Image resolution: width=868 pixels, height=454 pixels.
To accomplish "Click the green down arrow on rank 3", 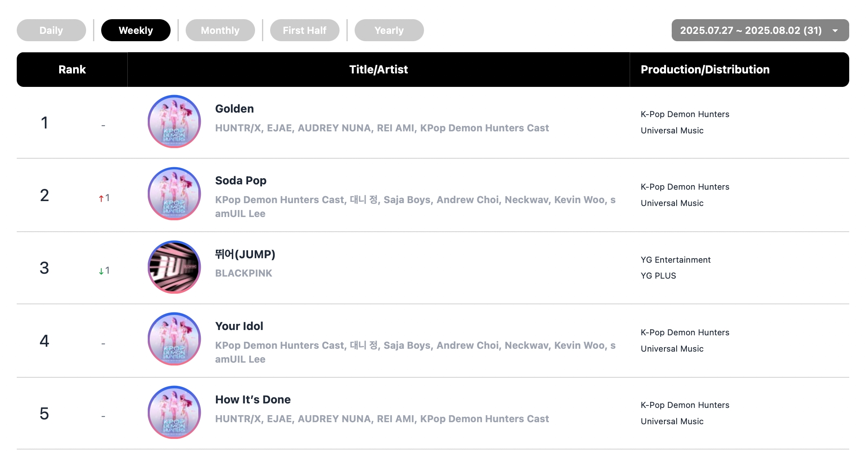I will pos(101,271).
